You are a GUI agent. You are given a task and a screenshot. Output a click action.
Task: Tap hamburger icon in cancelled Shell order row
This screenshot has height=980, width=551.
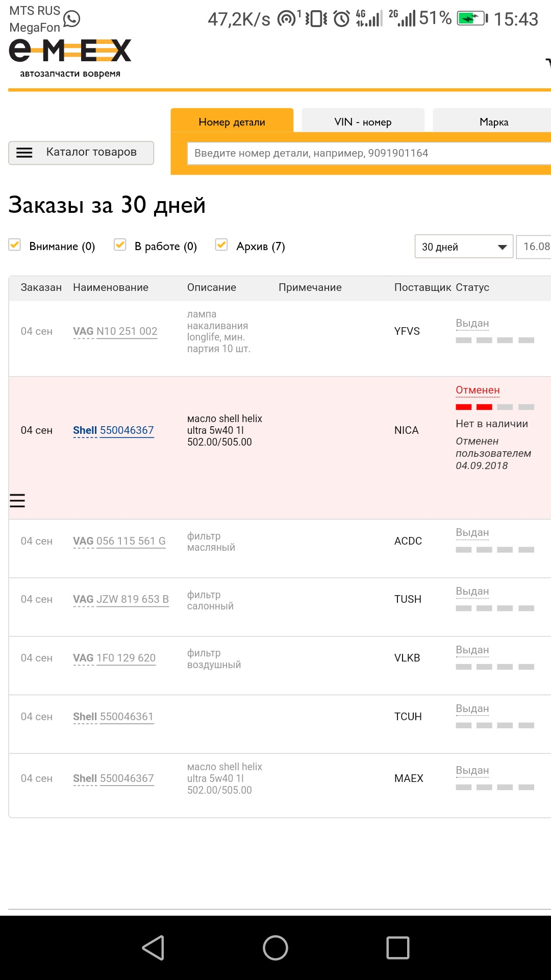17,501
